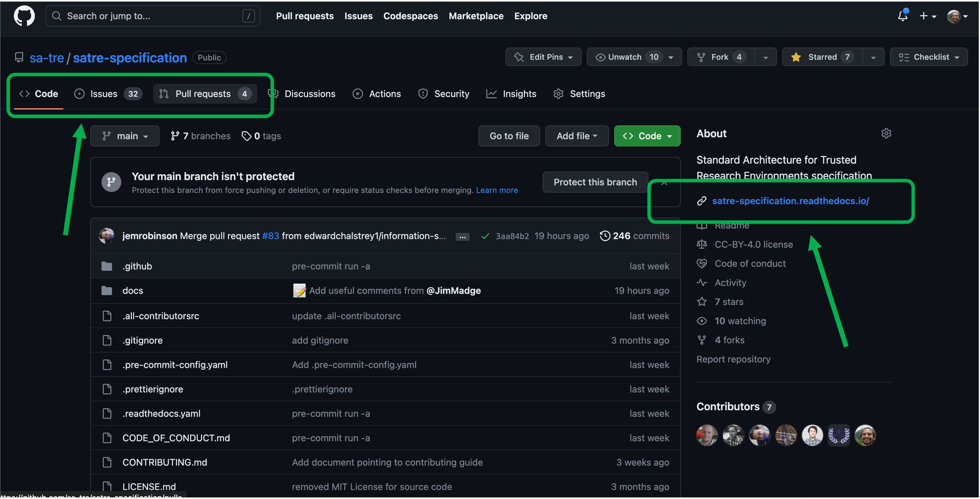Fork the repository

coord(721,57)
